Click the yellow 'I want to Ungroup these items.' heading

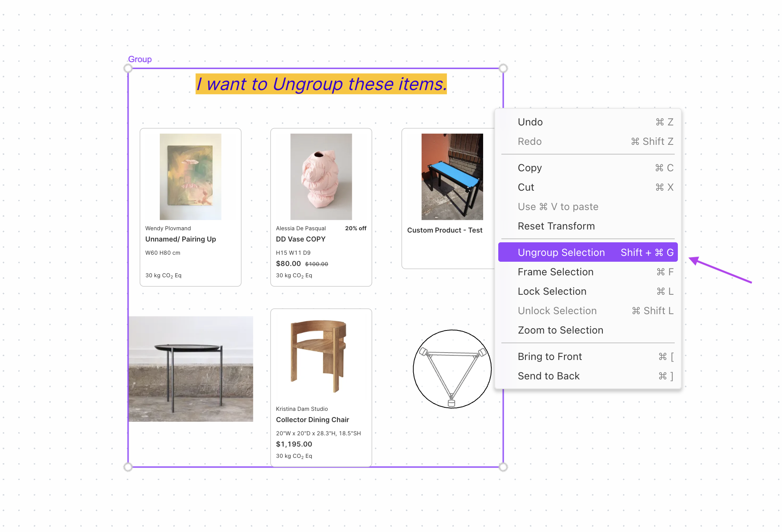click(321, 84)
